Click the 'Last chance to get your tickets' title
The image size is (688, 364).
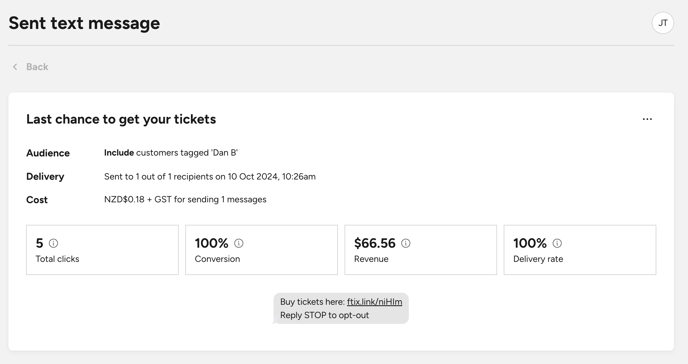(x=121, y=119)
